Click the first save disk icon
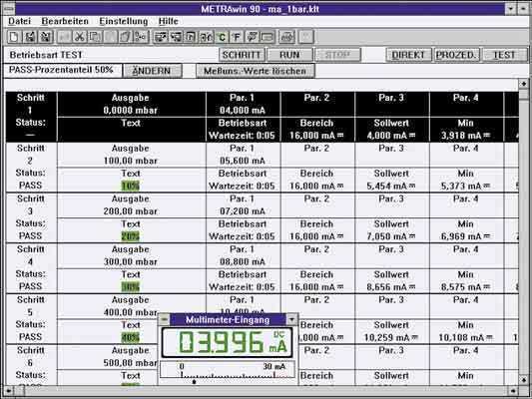532x399 pixels. coord(30,37)
